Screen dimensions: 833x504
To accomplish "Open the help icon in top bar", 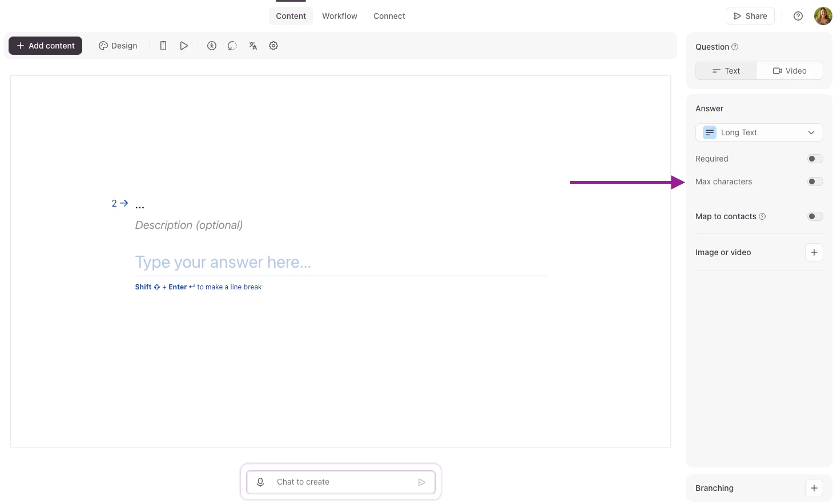I will (798, 16).
